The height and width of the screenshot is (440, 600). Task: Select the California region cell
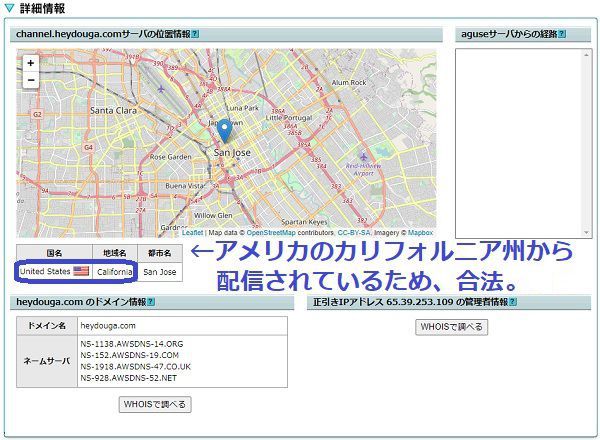pos(114,271)
